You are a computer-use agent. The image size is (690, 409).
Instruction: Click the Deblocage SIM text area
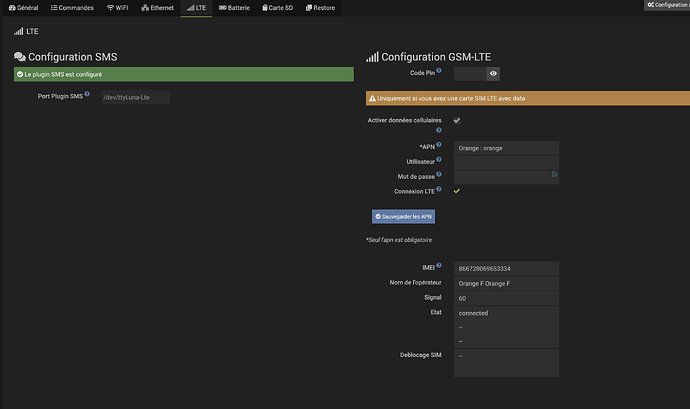[x=506, y=363]
